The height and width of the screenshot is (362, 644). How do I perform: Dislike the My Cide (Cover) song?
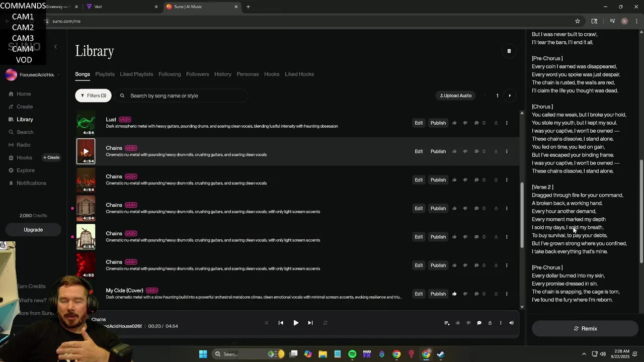pos(465,294)
